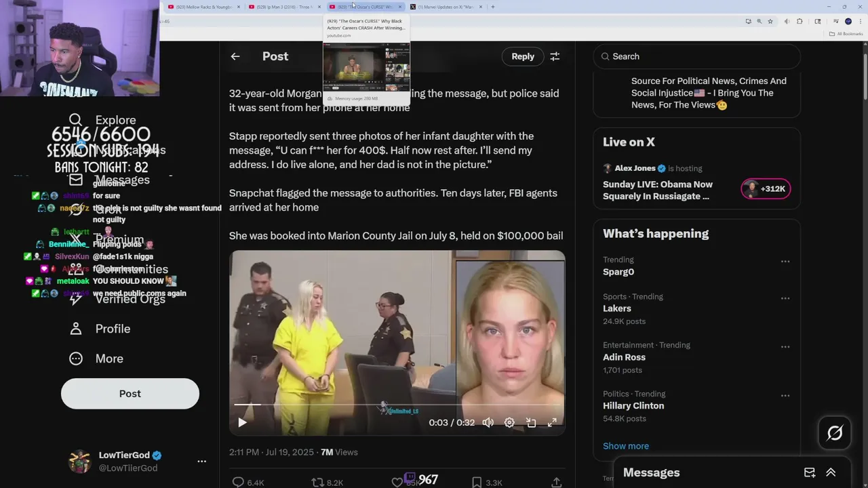Open the browser three-dot menu
The height and width of the screenshot is (488, 868).
click(x=860, y=21)
